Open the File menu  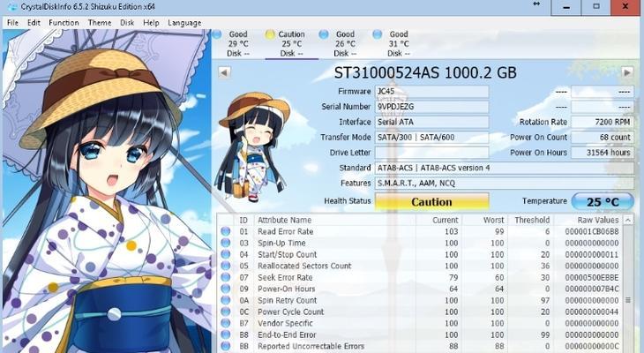coord(12,23)
